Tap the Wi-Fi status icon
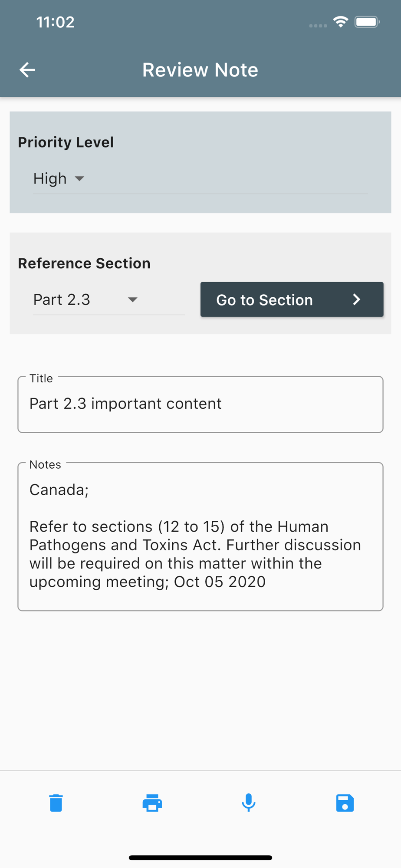This screenshot has width=401, height=868. pyautogui.click(x=341, y=22)
